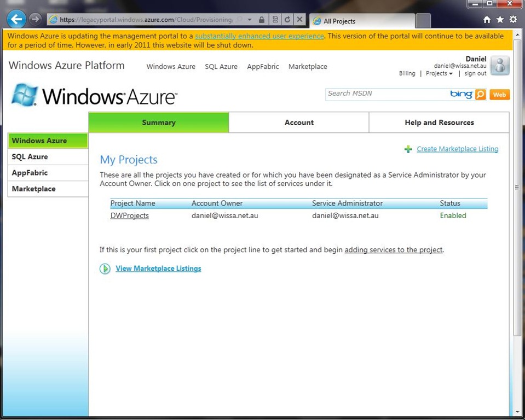Toggle the compatibility view icon
525x420 pixels.
(275, 19)
